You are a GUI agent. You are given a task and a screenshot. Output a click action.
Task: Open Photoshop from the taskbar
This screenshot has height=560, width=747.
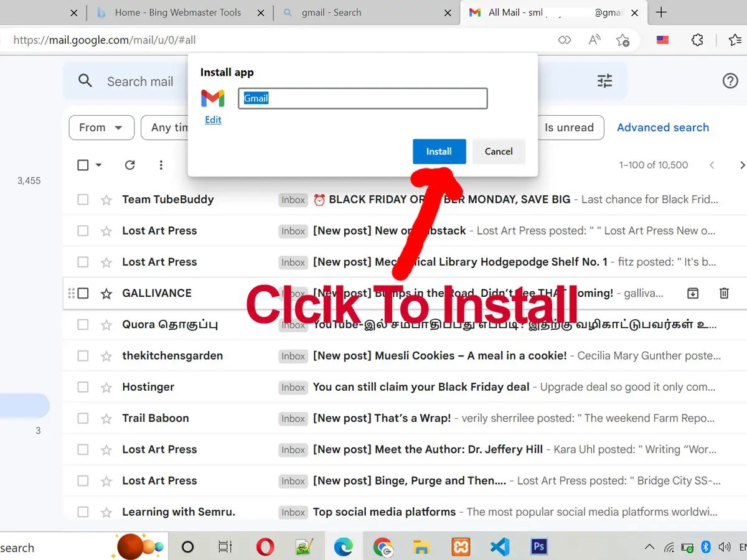538,547
